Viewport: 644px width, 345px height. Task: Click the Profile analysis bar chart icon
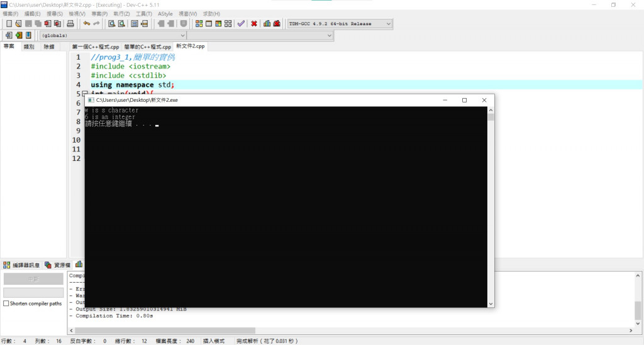coord(267,24)
